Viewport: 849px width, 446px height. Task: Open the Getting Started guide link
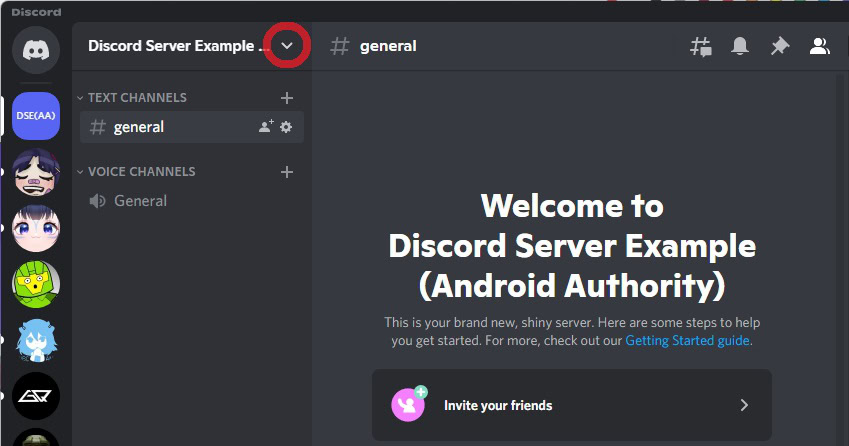[687, 340]
